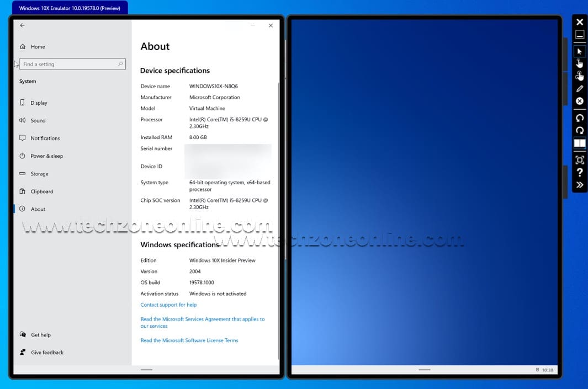
Task: Click left screen bottom gesture handle
Action: click(146, 370)
